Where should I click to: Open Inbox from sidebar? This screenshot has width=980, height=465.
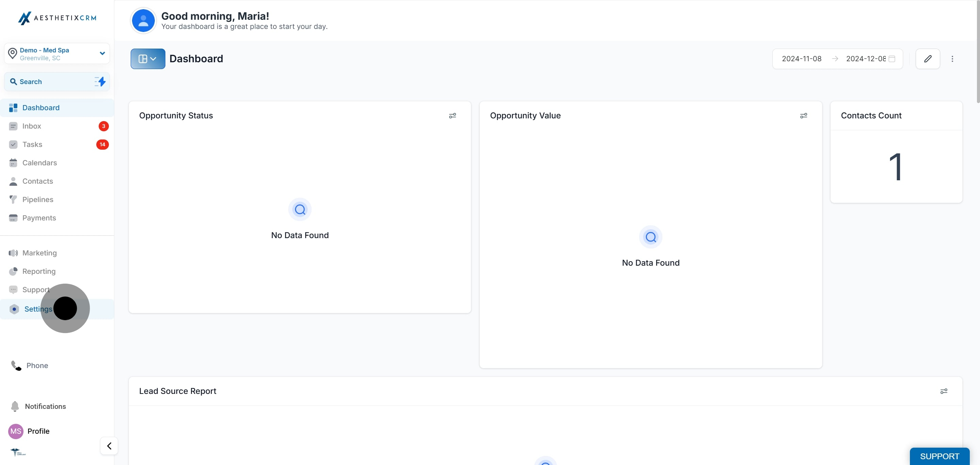pos(32,126)
